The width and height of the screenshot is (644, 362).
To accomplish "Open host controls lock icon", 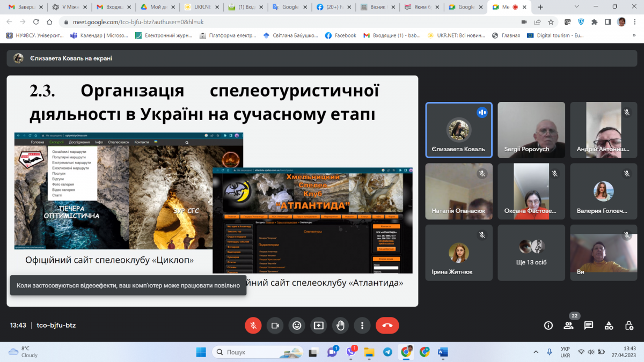I will coord(629,325).
